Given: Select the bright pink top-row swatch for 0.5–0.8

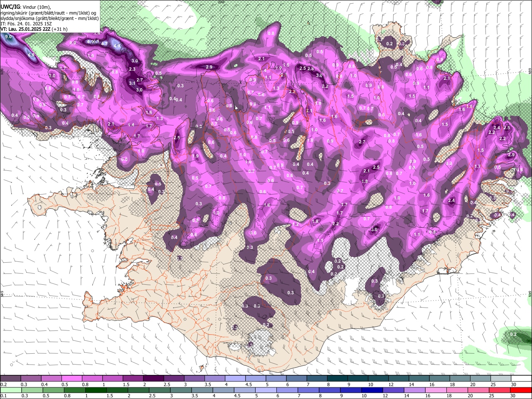Looking at the screenshot, I should 71,378.
